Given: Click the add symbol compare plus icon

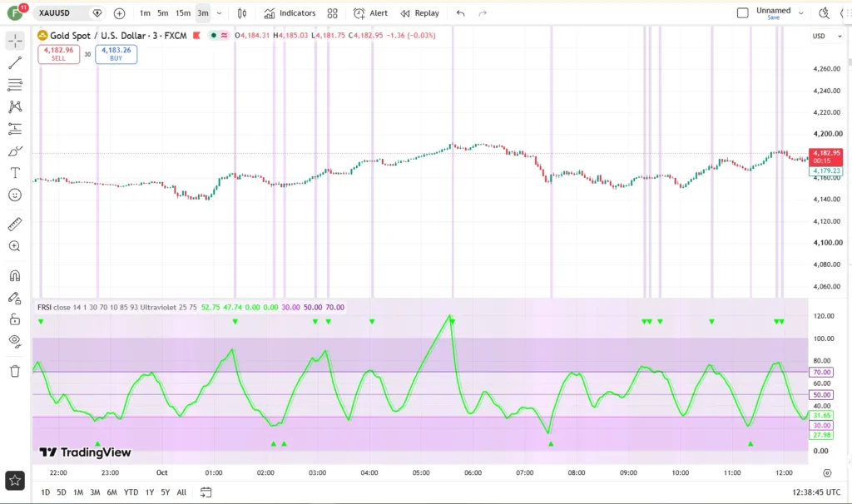Looking at the screenshot, I should (120, 13).
